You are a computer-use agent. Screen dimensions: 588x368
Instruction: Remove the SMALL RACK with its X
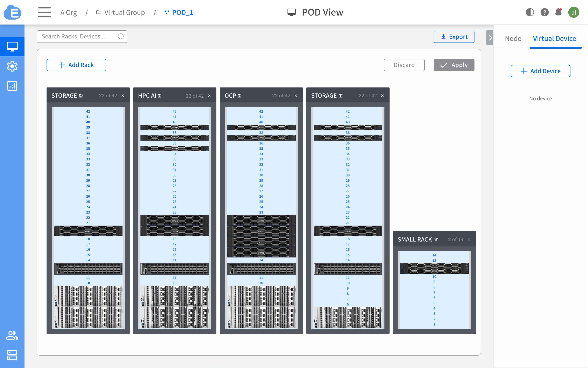[469, 239]
